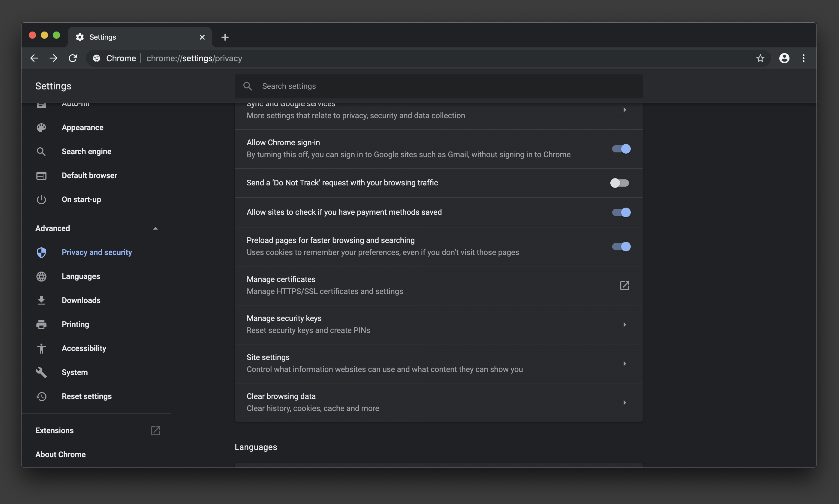Expand Site settings chevron
The width and height of the screenshot is (839, 504).
624,363
